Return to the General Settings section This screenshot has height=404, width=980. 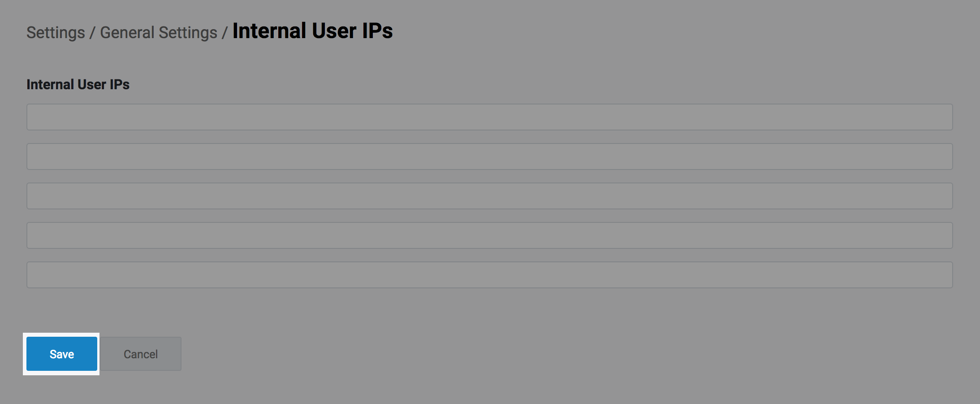coord(158,33)
